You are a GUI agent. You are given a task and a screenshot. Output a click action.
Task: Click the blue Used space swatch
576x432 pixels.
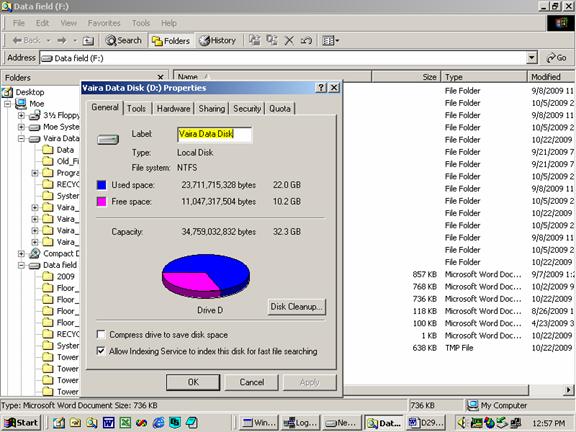(102, 185)
